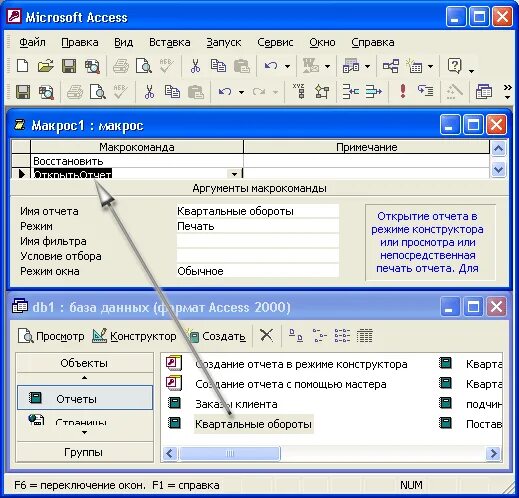The image size is (519, 498).
Task: Click the Open folder icon in the toolbar
Action: (x=46, y=66)
